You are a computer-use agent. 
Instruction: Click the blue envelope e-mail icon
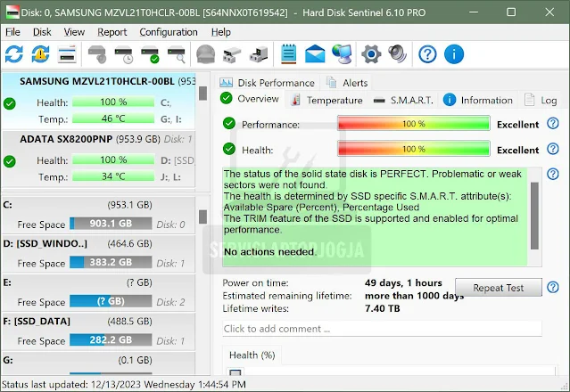[x=315, y=54]
